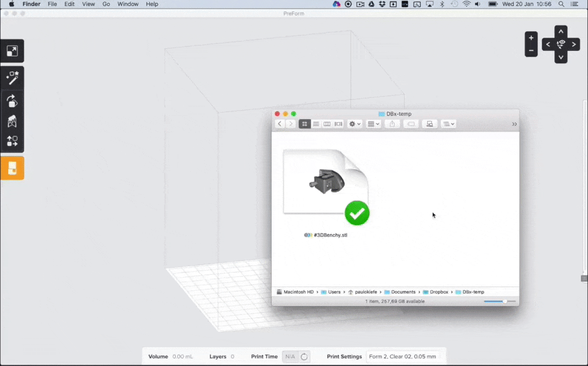Open the Supports generation tool
This screenshot has width=588, height=366.
click(x=12, y=121)
